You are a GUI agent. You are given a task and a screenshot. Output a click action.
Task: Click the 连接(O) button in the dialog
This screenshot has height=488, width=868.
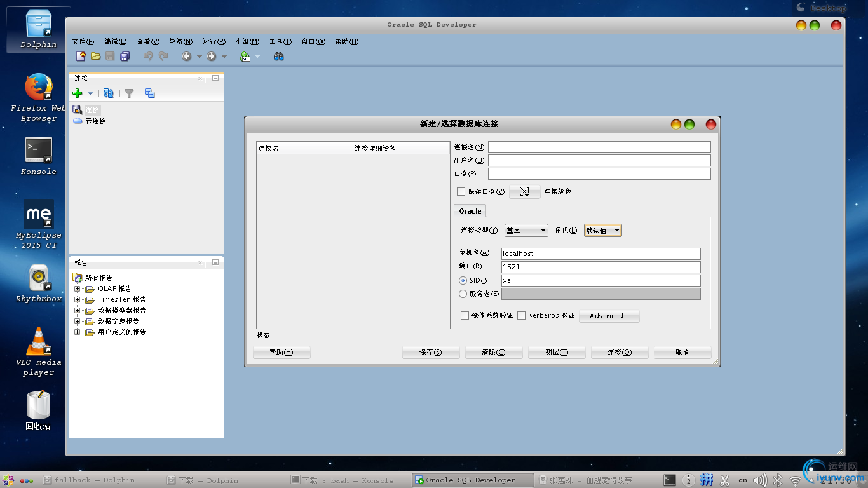620,352
